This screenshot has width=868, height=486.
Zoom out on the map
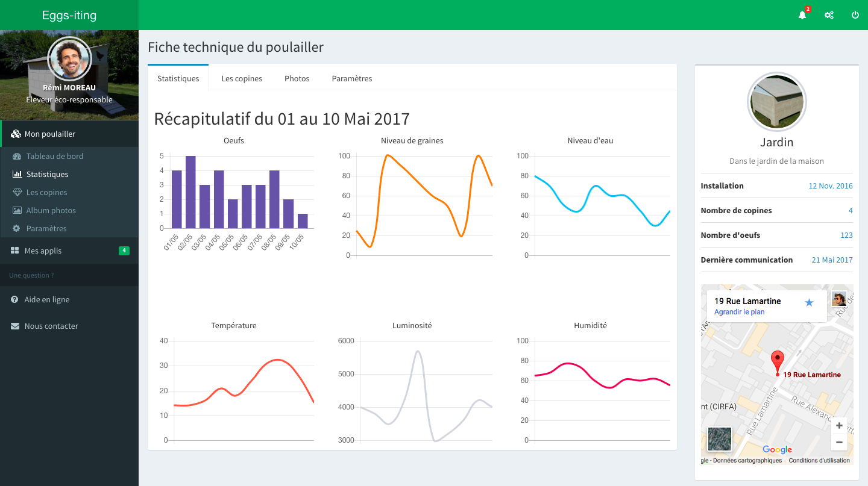pyautogui.click(x=839, y=443)
